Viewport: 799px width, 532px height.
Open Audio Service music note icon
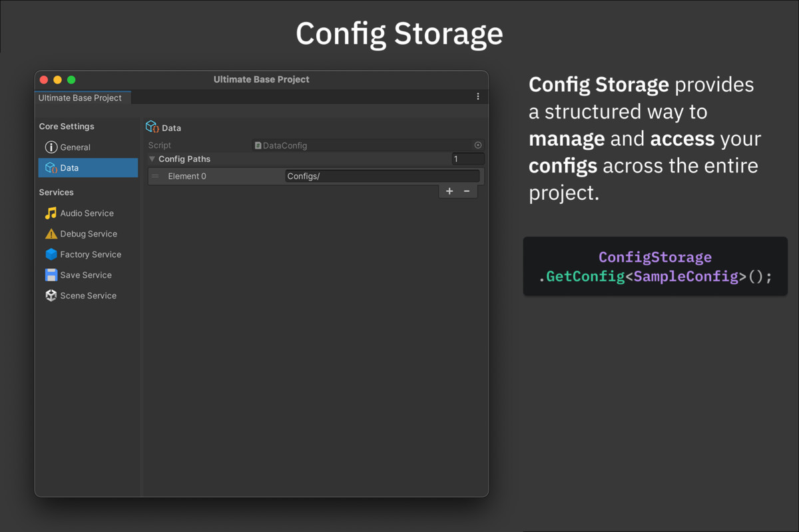tap(51, 213)
